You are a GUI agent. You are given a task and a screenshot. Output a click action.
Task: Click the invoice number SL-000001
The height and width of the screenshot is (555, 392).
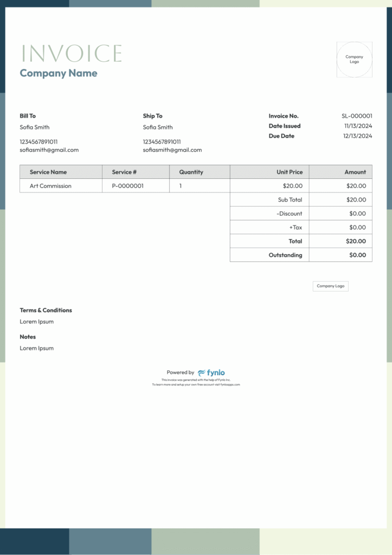tap(357, 116)
